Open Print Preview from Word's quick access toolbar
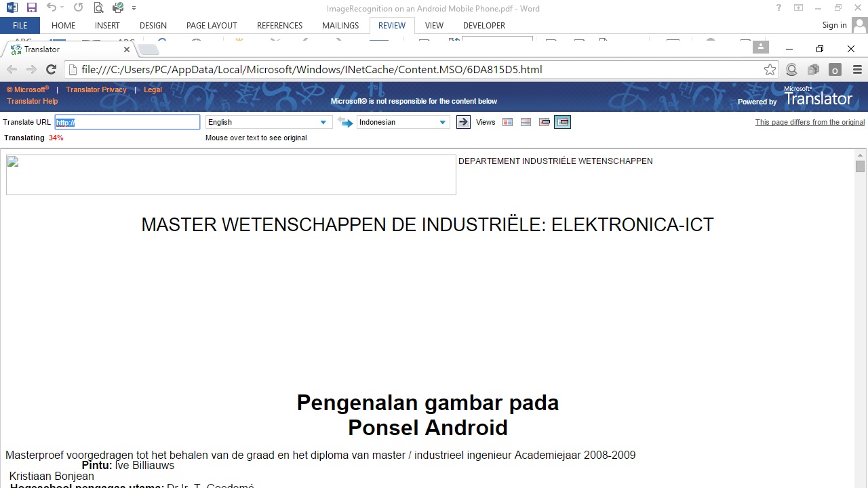The height and width of the screenshot is (488, 868). pyautogui.click(x=98, y=8)
